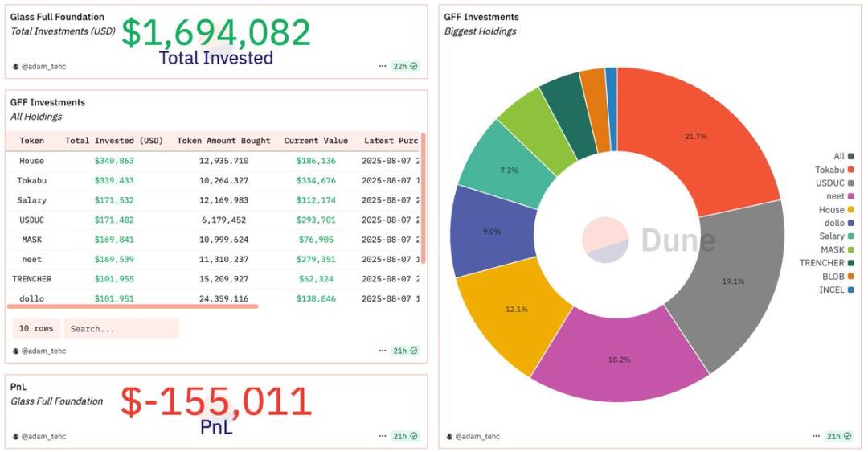Click the 22h refresh status badge
Screen dimensions: 868x452
[x=405, y=66]
